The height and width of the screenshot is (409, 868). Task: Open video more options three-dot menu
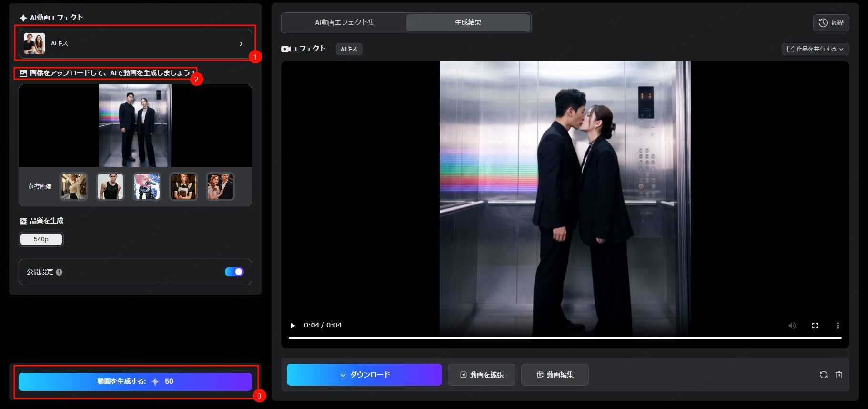coord(838,326)
